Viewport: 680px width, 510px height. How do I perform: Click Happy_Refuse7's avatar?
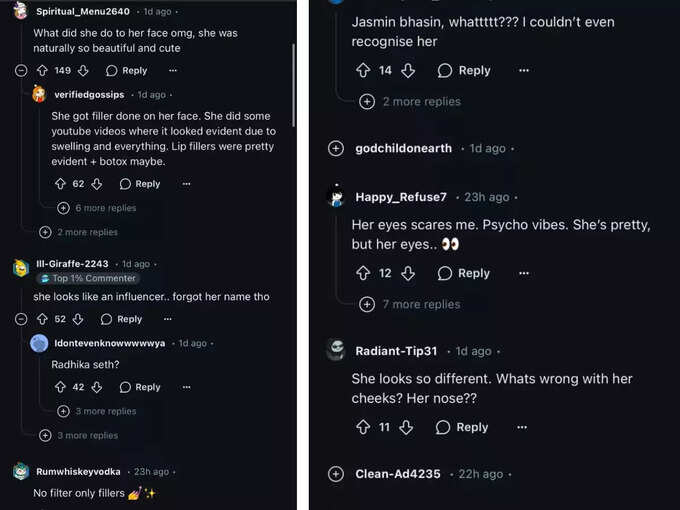click(337, 196)
